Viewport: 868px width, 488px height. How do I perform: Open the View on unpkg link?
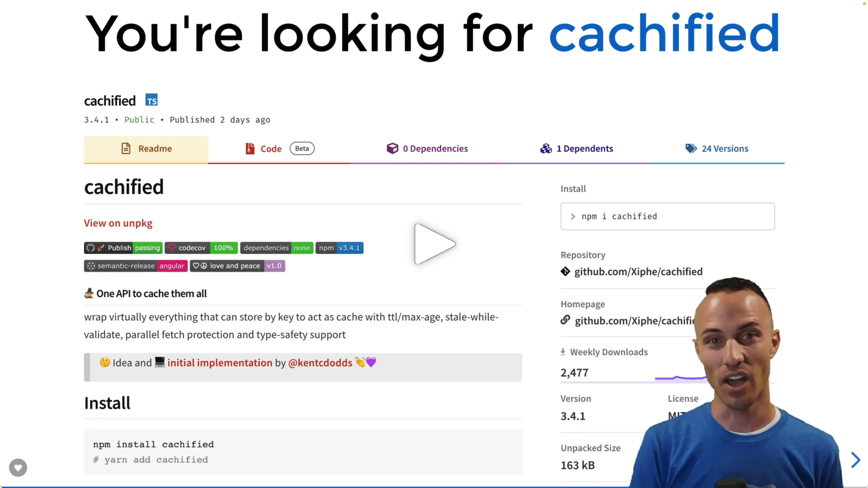118,223
